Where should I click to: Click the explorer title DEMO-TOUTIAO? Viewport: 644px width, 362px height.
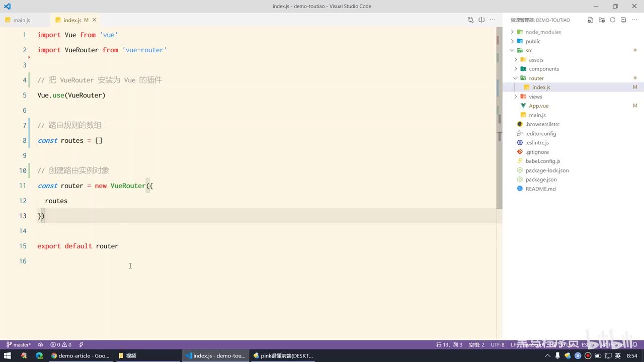point(540,20)
